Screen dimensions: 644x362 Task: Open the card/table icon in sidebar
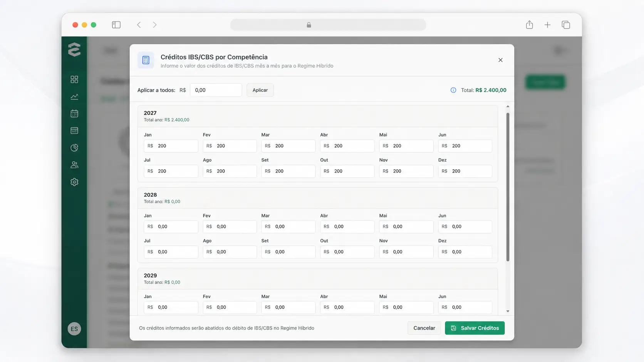74,131
